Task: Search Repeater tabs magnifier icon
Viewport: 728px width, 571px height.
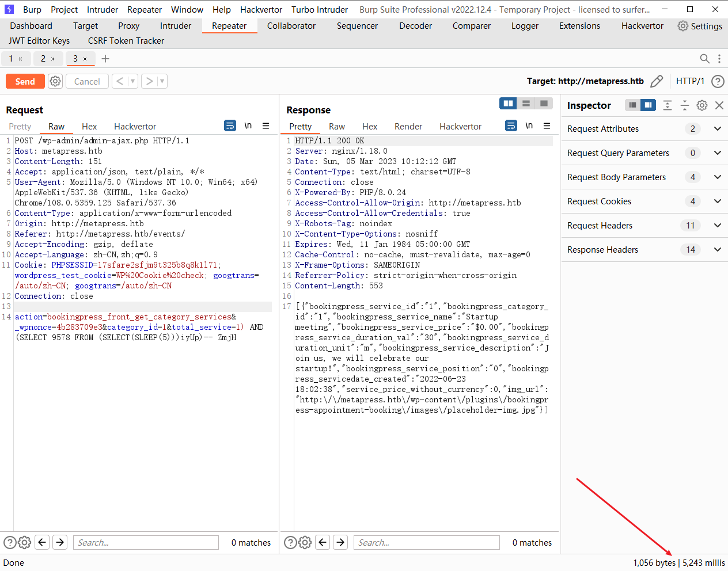Action: click(704, 59)
